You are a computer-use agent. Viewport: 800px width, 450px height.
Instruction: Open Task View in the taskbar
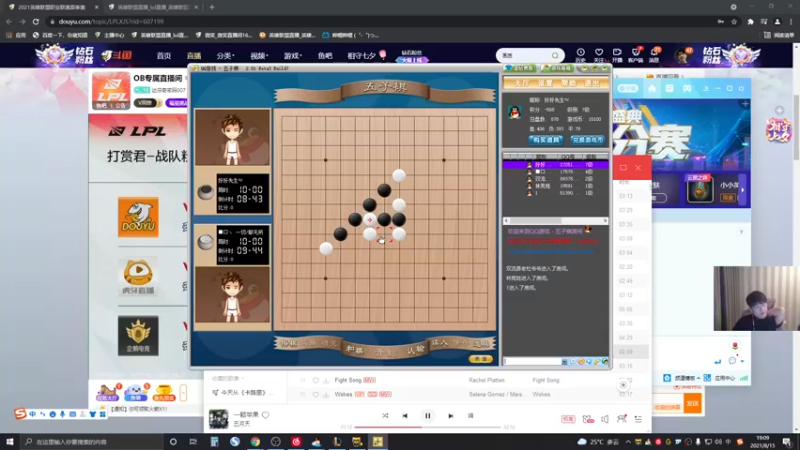click(x=193, y=441)
